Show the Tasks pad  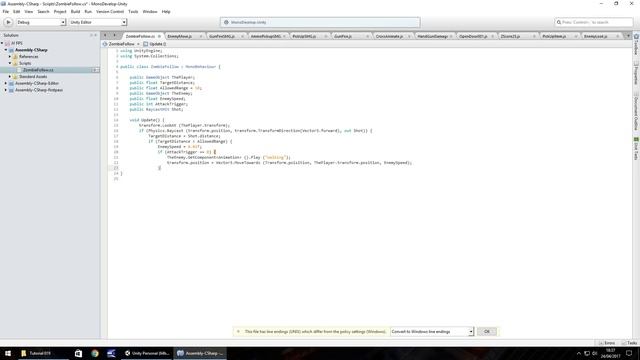point(630,343)
